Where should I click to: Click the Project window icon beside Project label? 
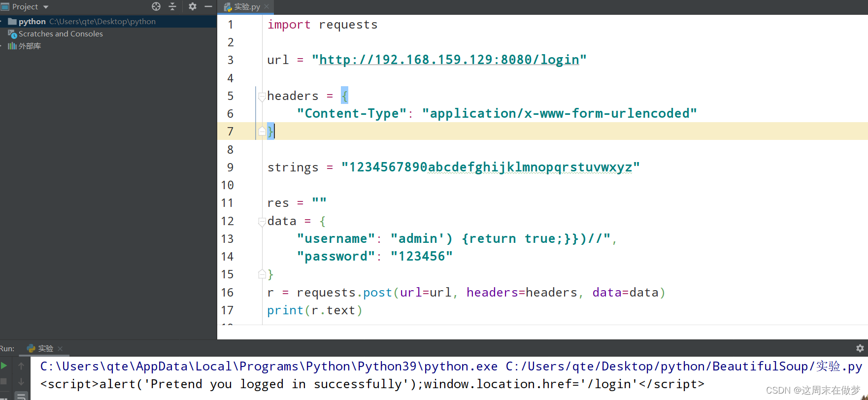point(5,7)
